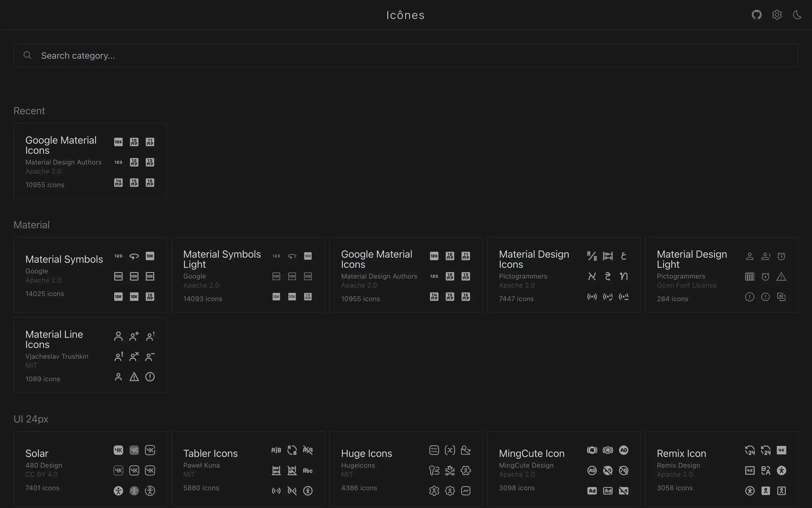
Task: Click warning triangle in Material Line Icons card
Action: 134,377
